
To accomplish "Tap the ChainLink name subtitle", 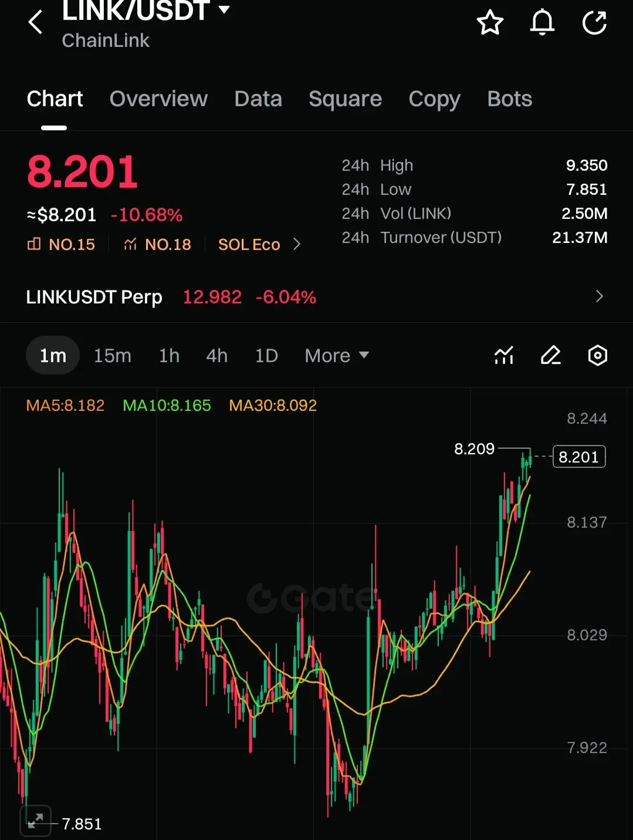I will click(x=106, y=41).
